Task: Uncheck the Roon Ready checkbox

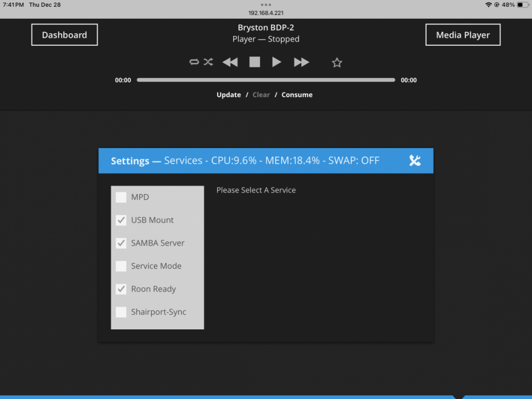Action: tap(121, 289)
